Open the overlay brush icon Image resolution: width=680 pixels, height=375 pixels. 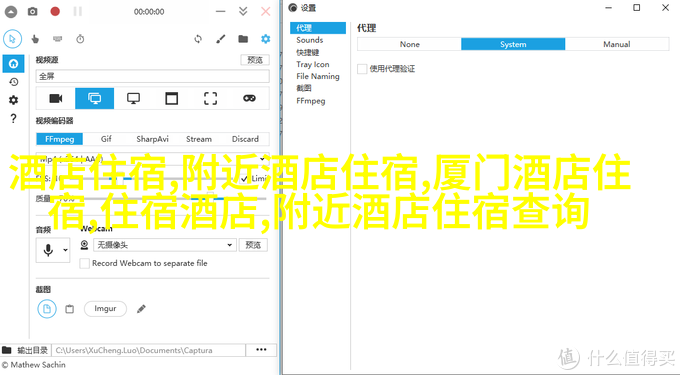[x=221, y=39]
